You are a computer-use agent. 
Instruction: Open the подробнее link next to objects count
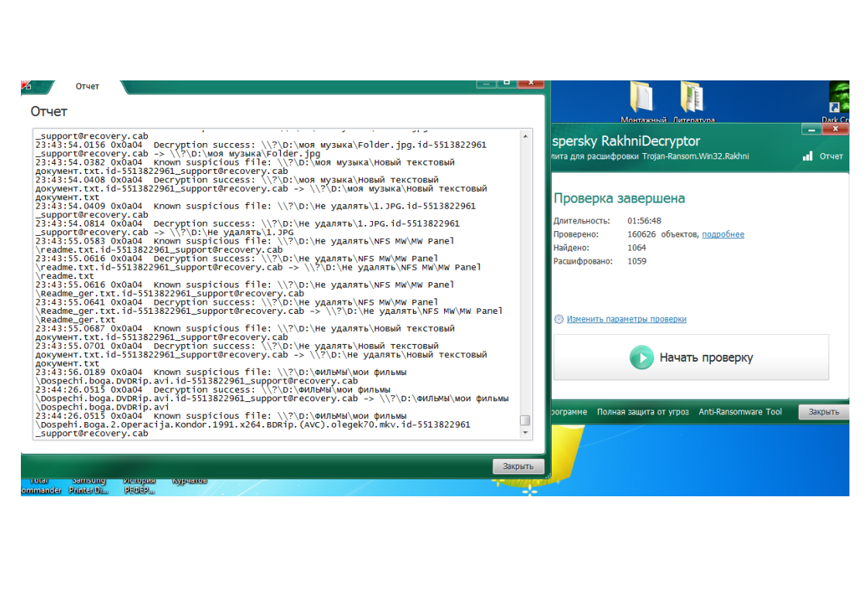(x=723, y=234)
